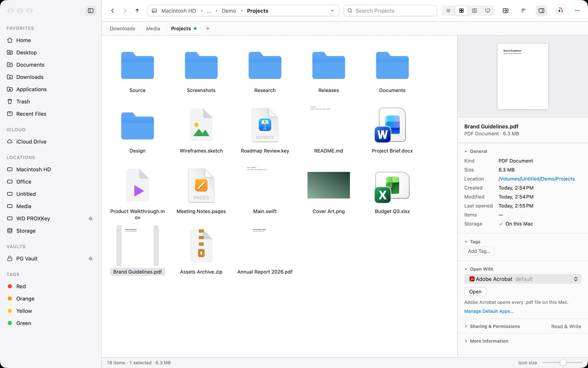Open Recent Files in the sidebar
The width and height of the screenshot is (588, 368).
tap(51, 114)
